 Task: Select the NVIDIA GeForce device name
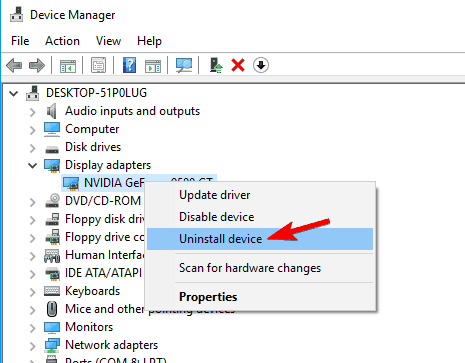114,183
